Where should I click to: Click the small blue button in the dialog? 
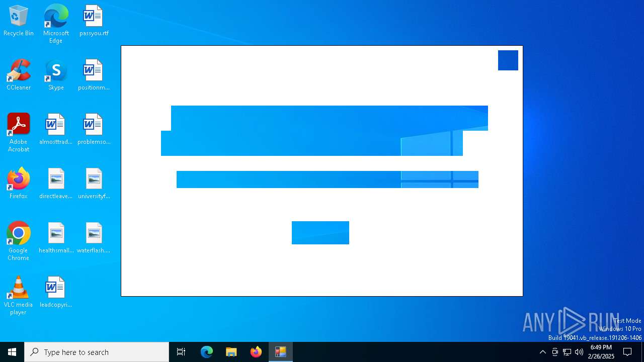pos(320,233)
